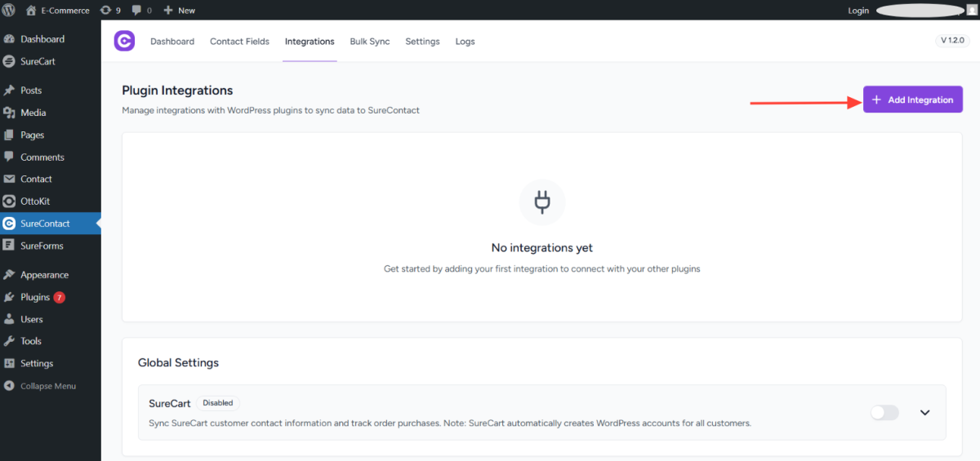Enable the SureCart sync toggle
This screenshot has height=461, width=980.
(884, 413)
